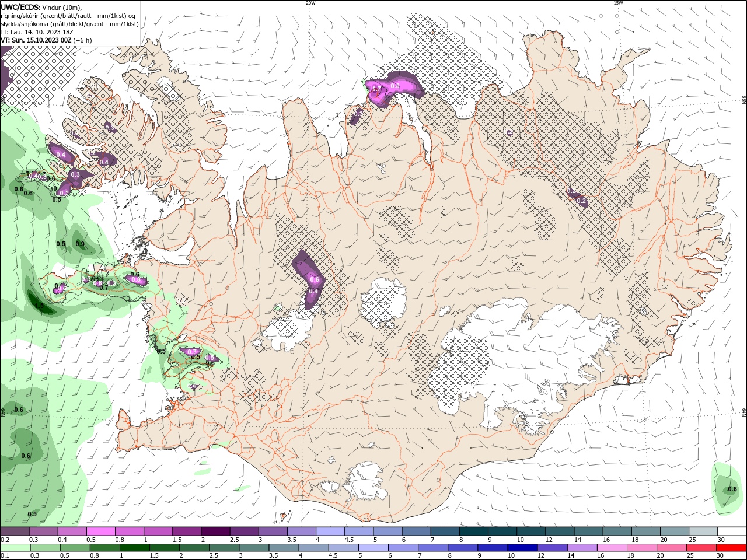This screenshot has width=747, height=560.
Task: Click the 1.5 value in dark green patch
Action: click(x=40, y=306)
